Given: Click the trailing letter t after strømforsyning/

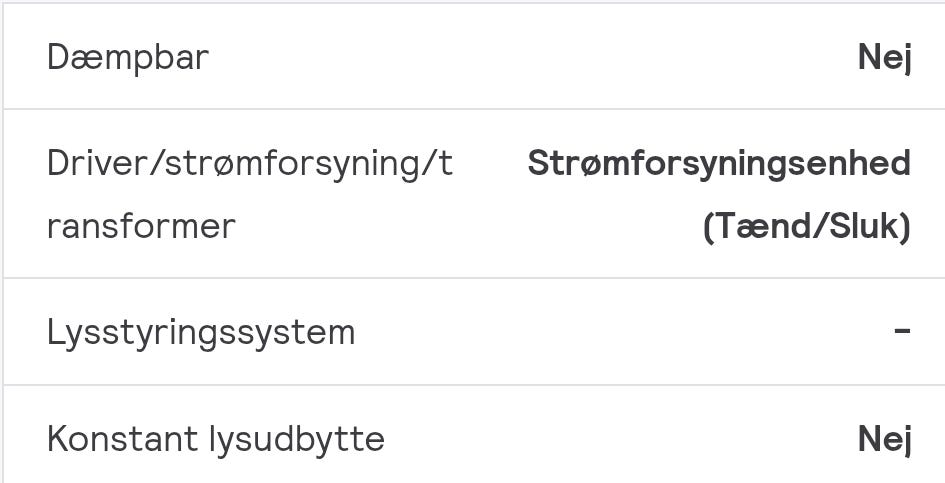Looking at the screenshot, I should point(445,165).
